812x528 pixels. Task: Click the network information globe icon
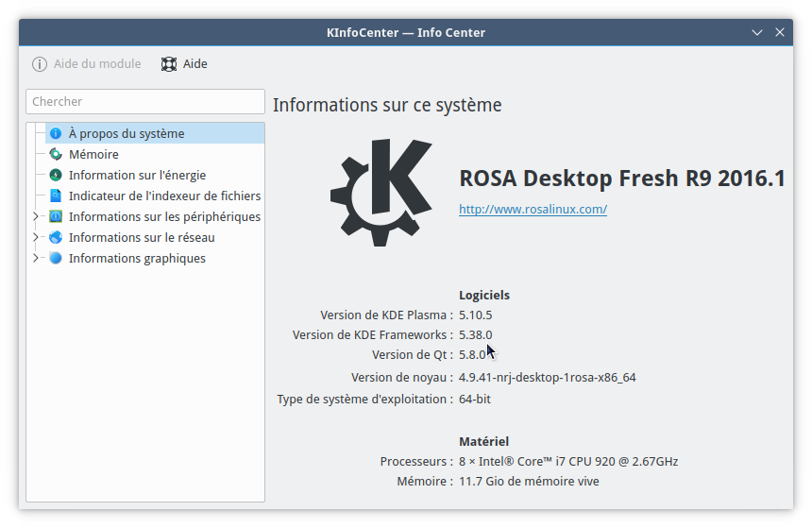pyautogui.click(x=56, y=237)
